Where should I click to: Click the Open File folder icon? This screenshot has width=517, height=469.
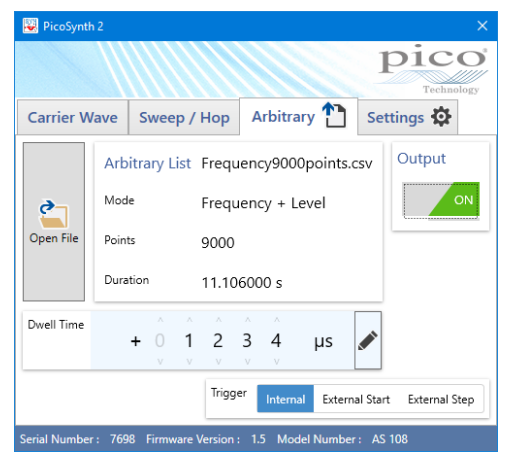(54, 214)
